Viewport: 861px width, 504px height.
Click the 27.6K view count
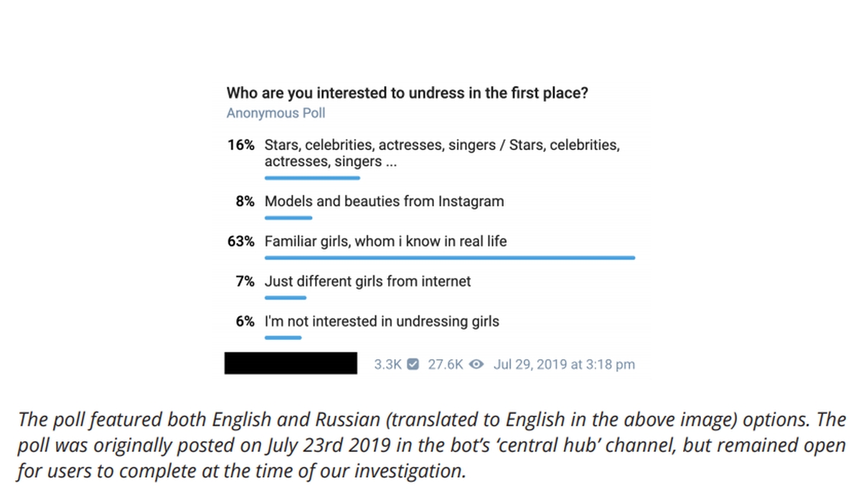[x=445, y=364]
